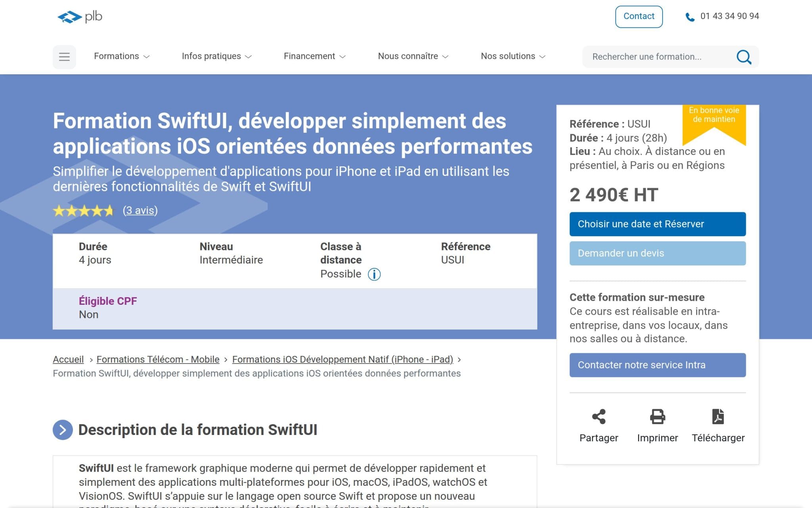The width and height of the screenshot is (812, 508).
Task: Click the Télécharger label
Action: (x=718, y=438)
